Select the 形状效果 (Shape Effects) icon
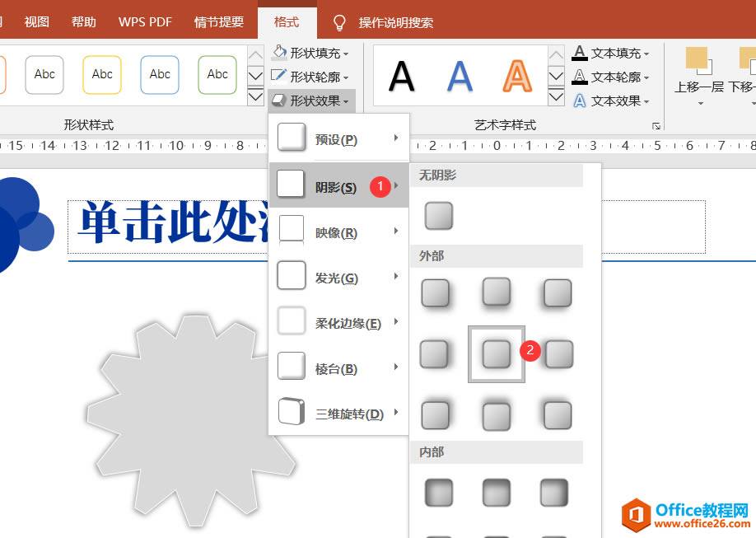 278,101
